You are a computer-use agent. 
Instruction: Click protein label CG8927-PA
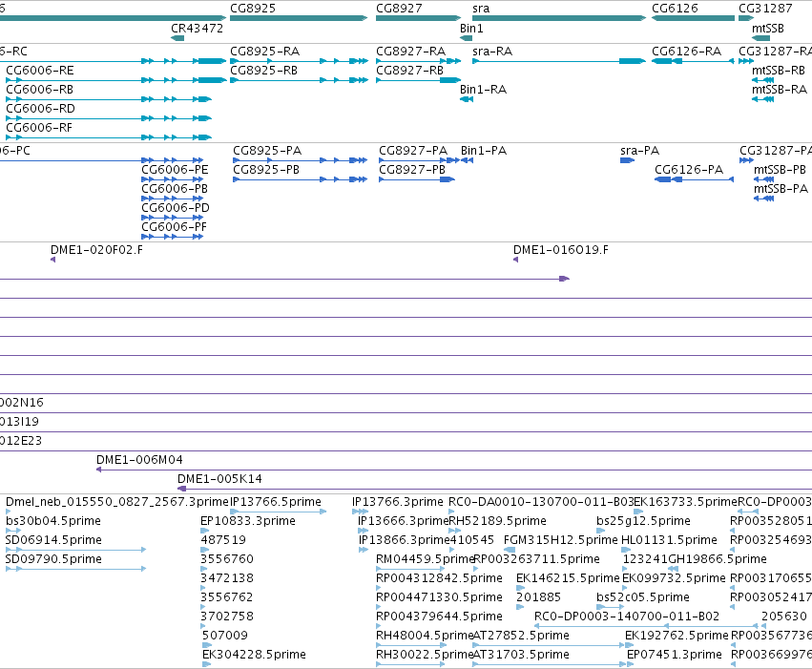[413, 151]
